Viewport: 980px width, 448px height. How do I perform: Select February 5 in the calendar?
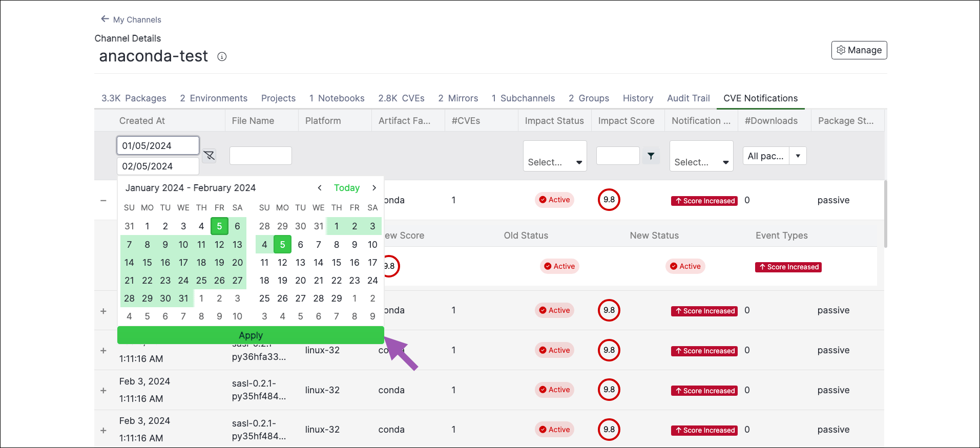tap(282, 244)
